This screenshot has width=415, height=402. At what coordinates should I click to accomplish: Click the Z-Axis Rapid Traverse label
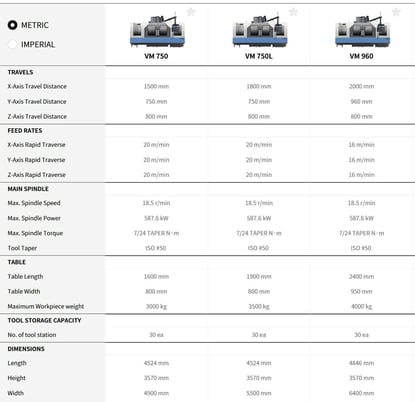pyautogui.click(x=36, y=175)
